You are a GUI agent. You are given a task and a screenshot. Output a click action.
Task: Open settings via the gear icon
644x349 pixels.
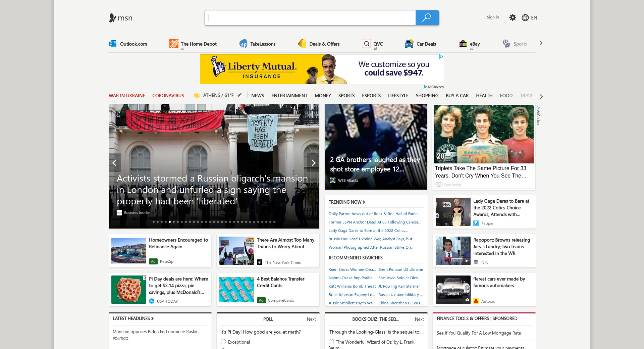(x=513, y=17)
